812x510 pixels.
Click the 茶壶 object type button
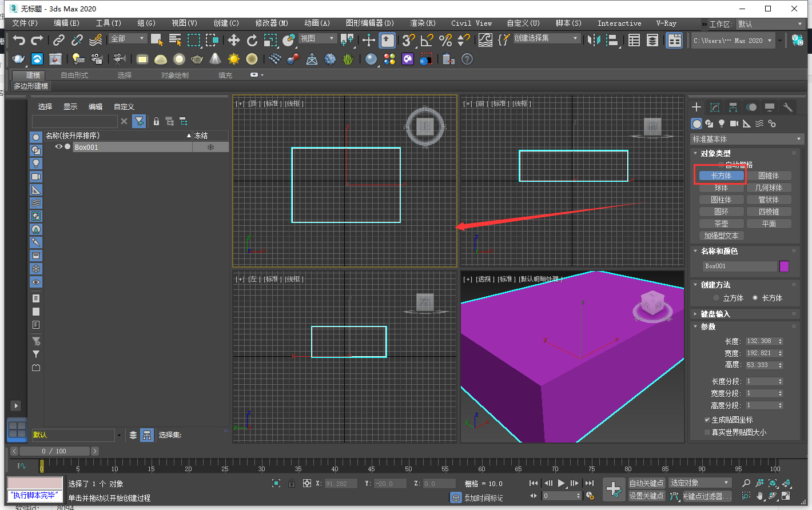click(721, 224)
